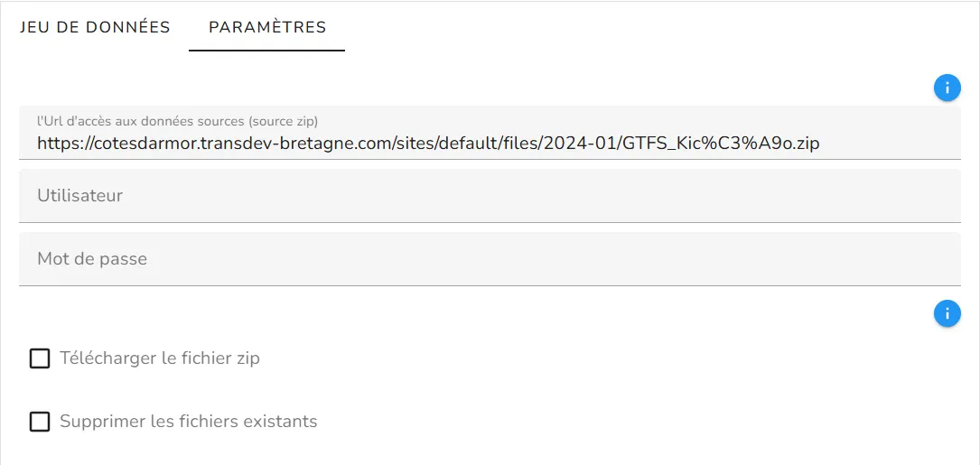Click into the source zip URL field

pyautogui.click(x=490, y=133)
